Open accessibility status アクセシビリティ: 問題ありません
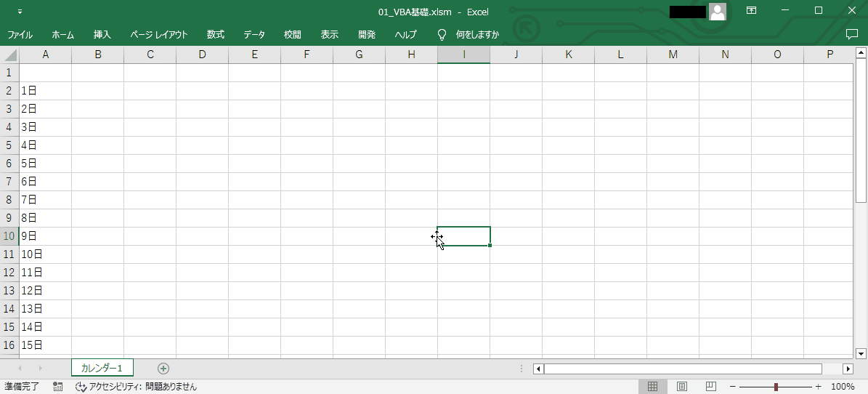868x394 pixels. 136,386
